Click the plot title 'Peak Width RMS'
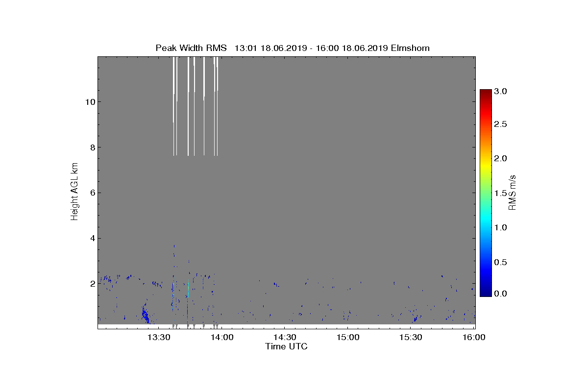Image resolution: width=588 pixels, height=392 pixels. point(191,48)
